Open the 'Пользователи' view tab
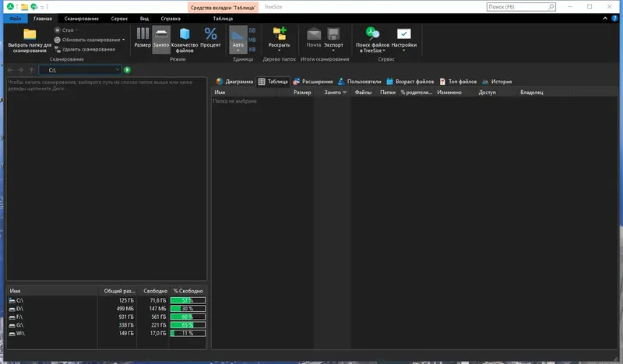Viewport: 623px width, 364px height. click(359, 82)
